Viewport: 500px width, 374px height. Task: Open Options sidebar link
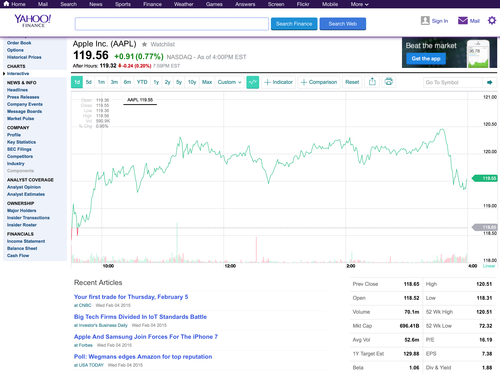[x=15, y=50]
